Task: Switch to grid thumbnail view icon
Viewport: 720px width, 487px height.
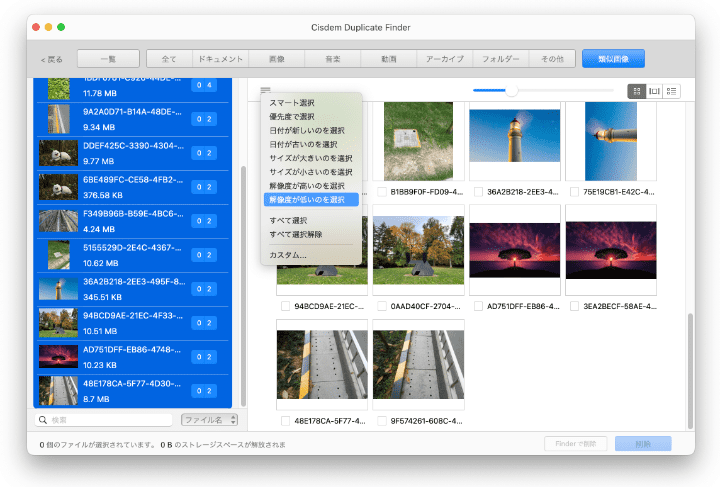Action: tap(636, 91)
